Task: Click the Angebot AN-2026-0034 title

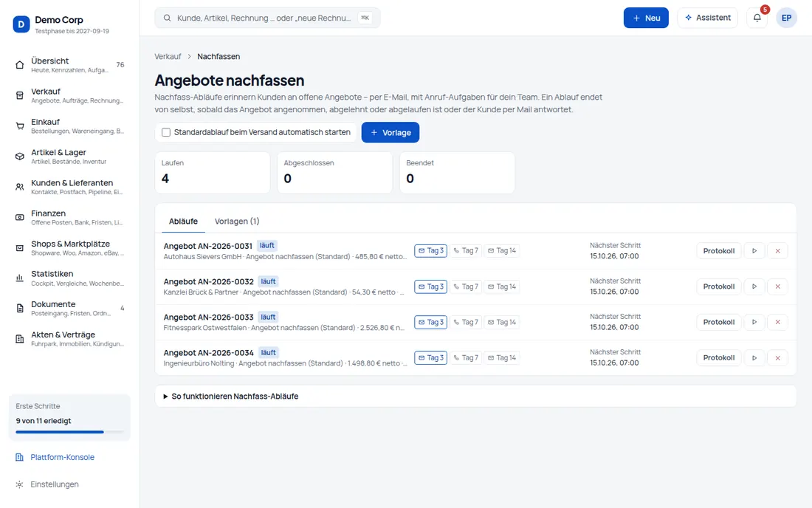Action: 209,353
